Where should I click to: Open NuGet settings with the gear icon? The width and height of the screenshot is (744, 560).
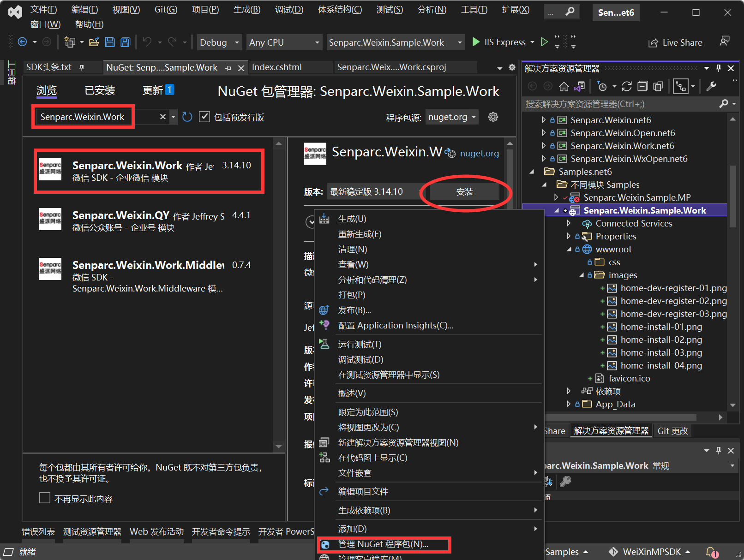point(493,117)
